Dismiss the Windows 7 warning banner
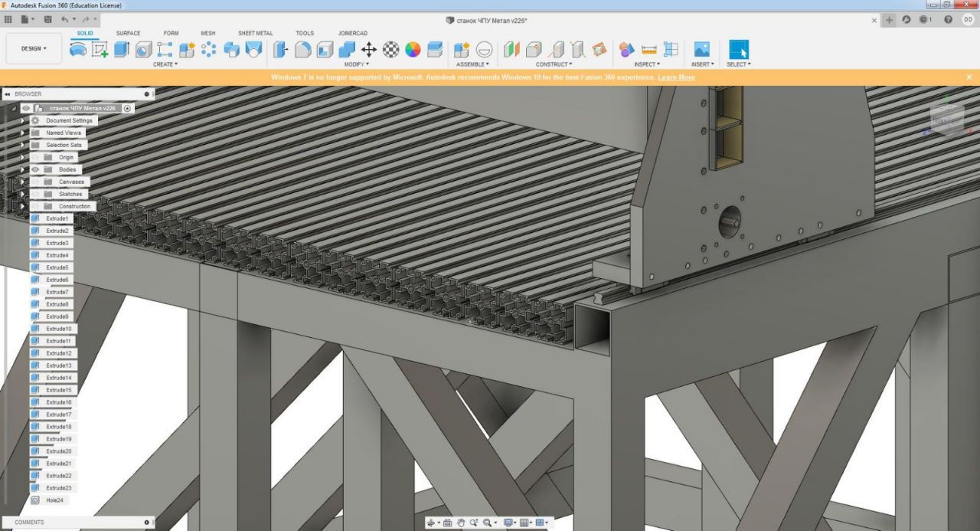 (x=969, y=77)
